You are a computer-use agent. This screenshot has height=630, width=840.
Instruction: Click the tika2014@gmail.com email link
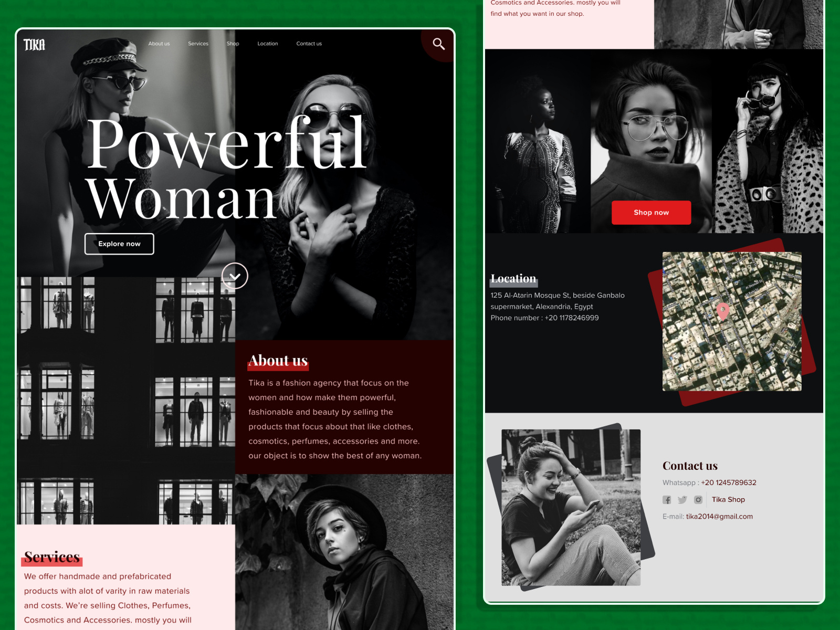(720, 516)
